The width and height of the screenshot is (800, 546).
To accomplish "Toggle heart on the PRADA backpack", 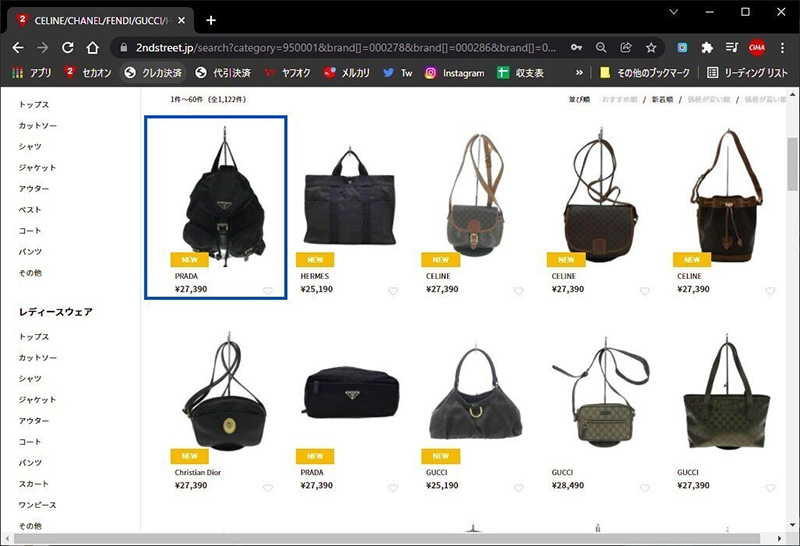I will click(268, 292).
